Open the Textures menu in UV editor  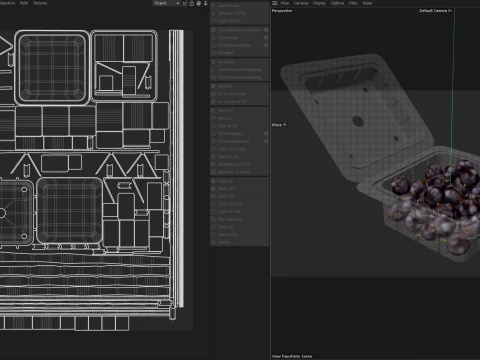[x=40, y=3]
